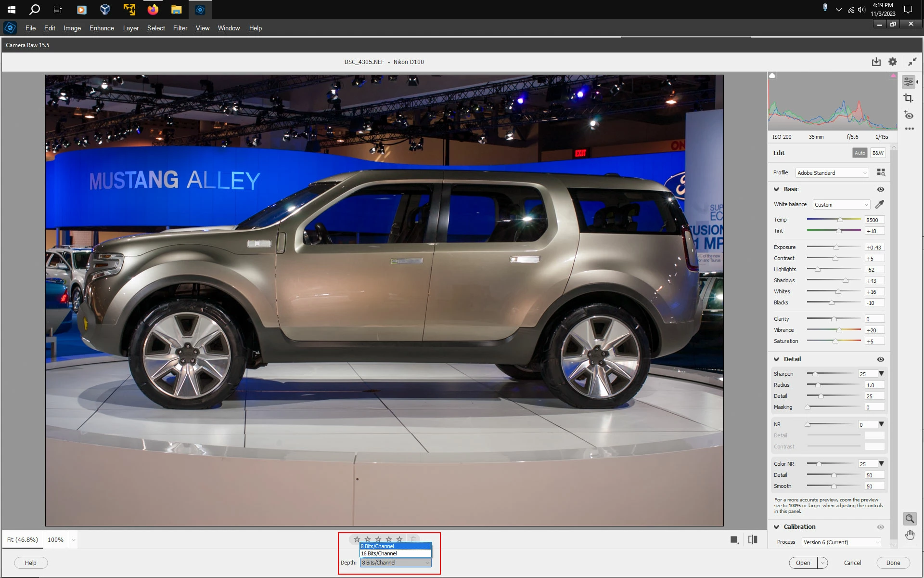Open the profile browser grid icon
The height and width of the screenshot is (578, 924).
click(881, 172)
